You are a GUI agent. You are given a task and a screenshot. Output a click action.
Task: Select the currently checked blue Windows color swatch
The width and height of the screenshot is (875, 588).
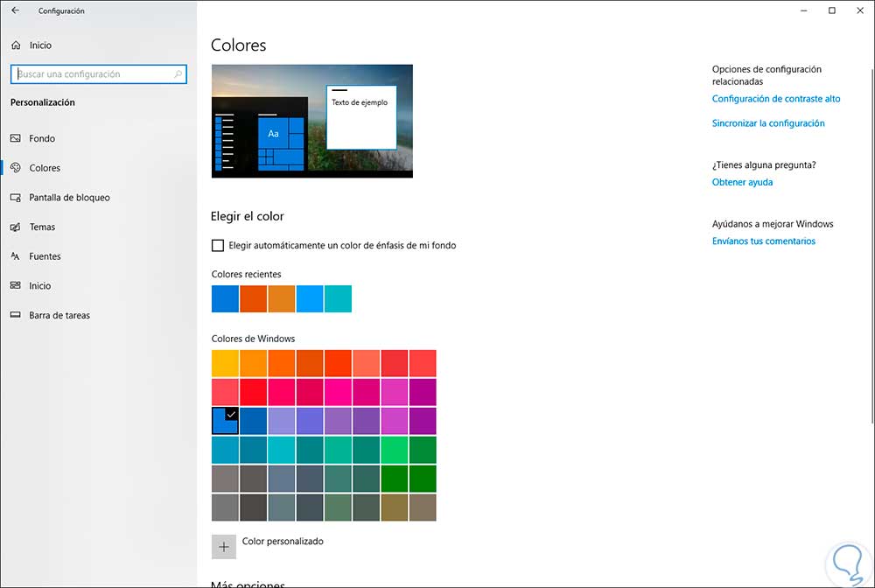coord(225,421)
